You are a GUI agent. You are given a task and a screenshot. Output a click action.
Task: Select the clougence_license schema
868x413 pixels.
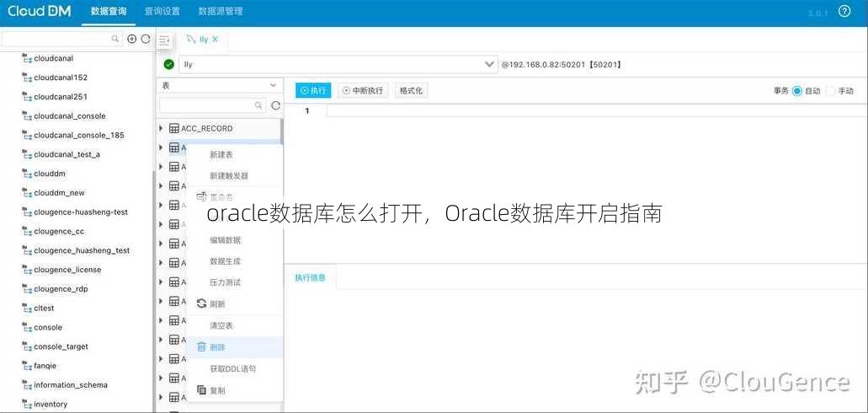point(67,270)
